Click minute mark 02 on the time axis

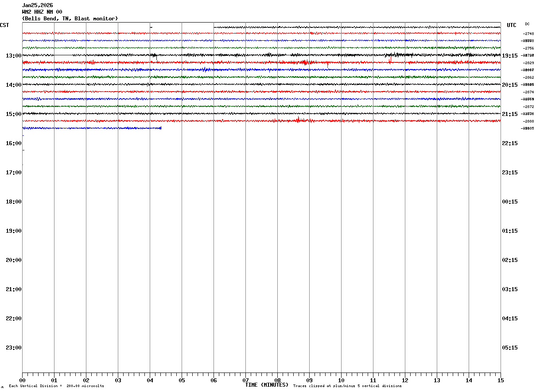click(86, 380)
